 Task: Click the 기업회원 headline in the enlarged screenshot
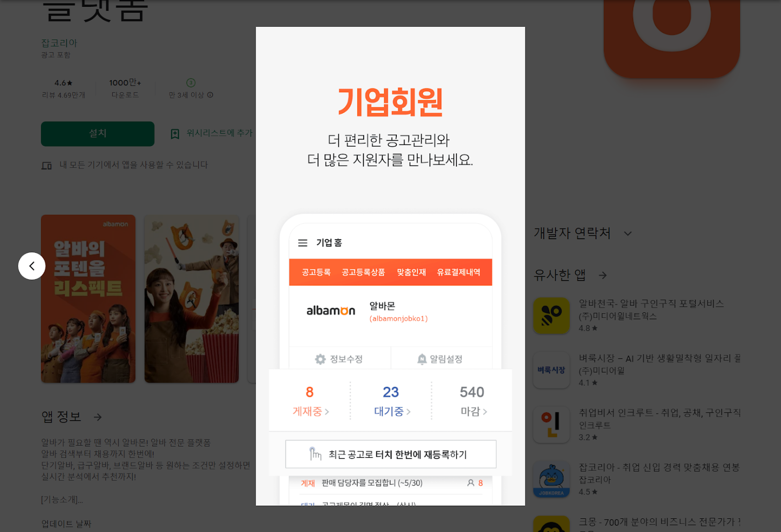click(x=390, y=102)
